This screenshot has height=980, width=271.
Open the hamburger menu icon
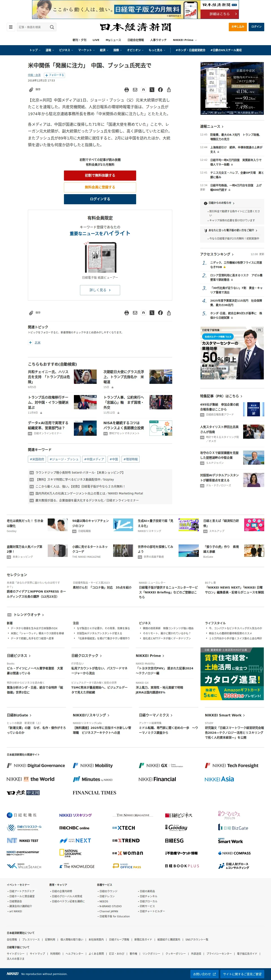pos(11,27)
